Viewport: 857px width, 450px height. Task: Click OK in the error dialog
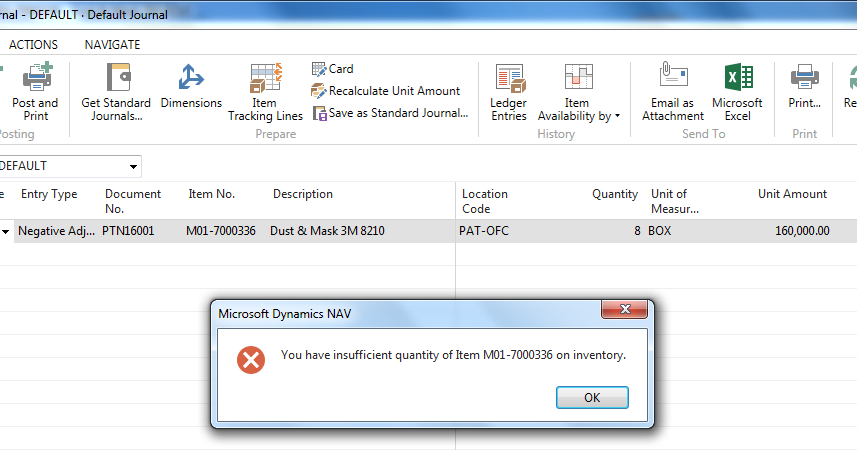pyautogui.click(x=592, y=398)
